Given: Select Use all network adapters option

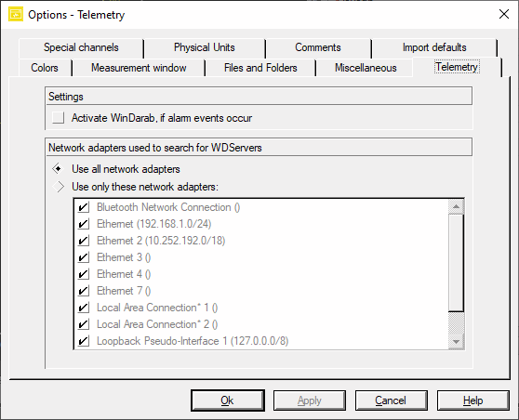Looking at the screenshot, I should pos(59,169).
